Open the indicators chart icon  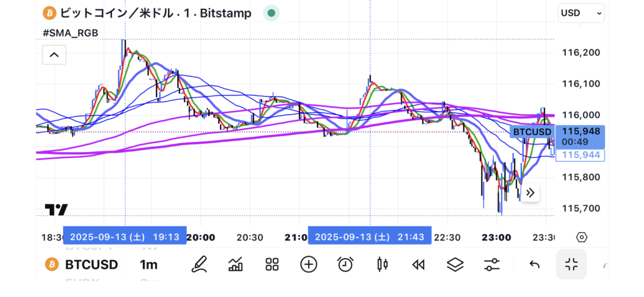[236, 264]
